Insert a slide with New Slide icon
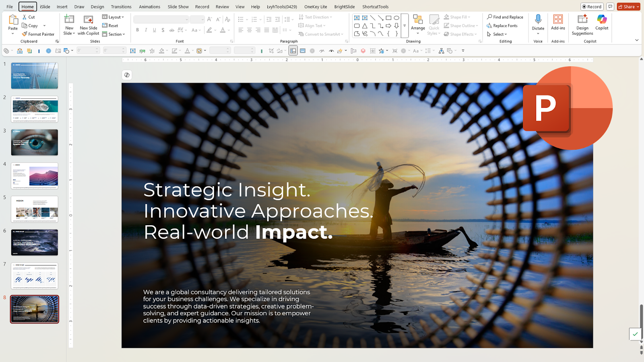This screenshot has width=644, height=362. (x=69, y=19)
